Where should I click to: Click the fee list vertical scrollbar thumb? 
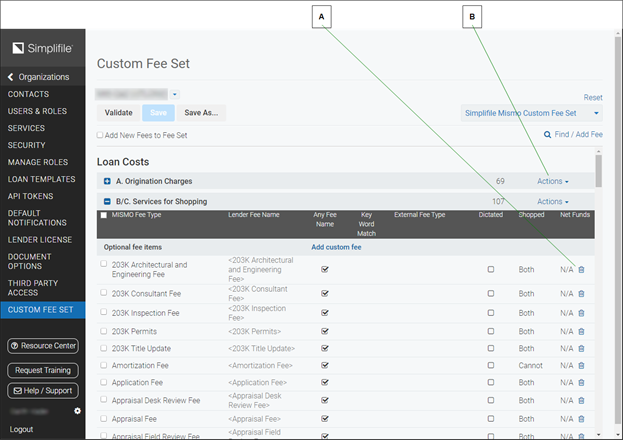point(598,171)
